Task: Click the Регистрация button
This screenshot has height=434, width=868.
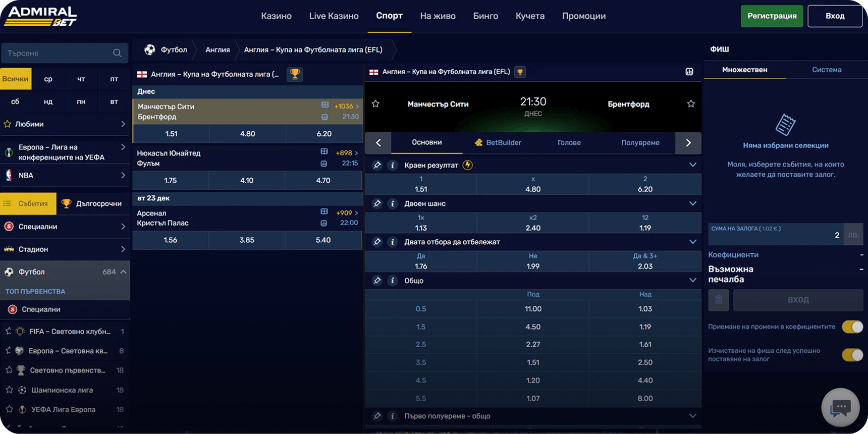Action: pos(772,16)
